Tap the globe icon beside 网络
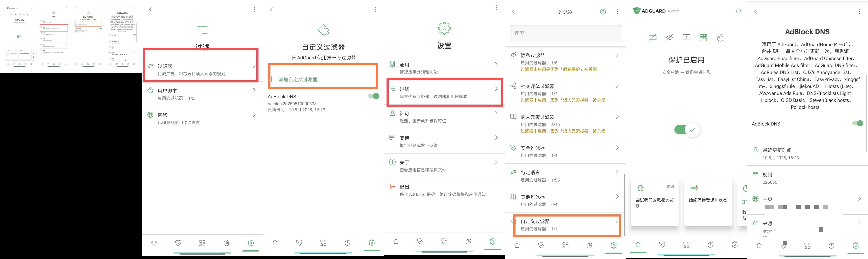Screen dimensions: 868x259 point(150,115)
